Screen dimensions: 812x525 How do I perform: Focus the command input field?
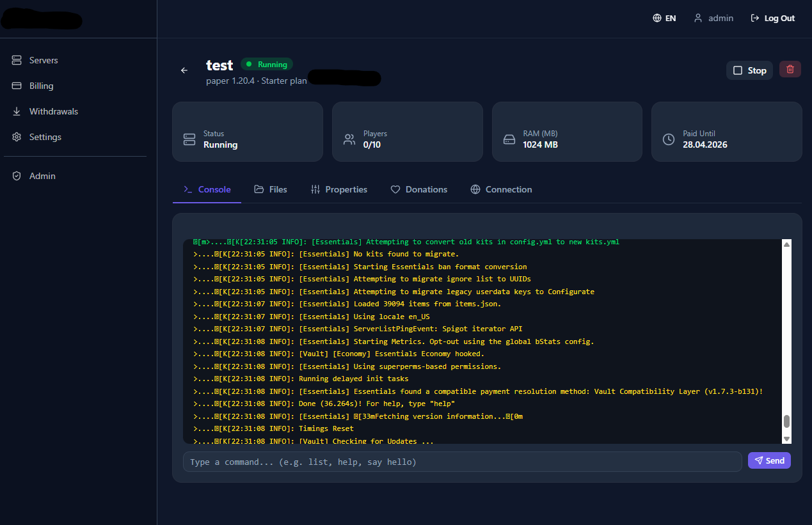coord(462,462)
